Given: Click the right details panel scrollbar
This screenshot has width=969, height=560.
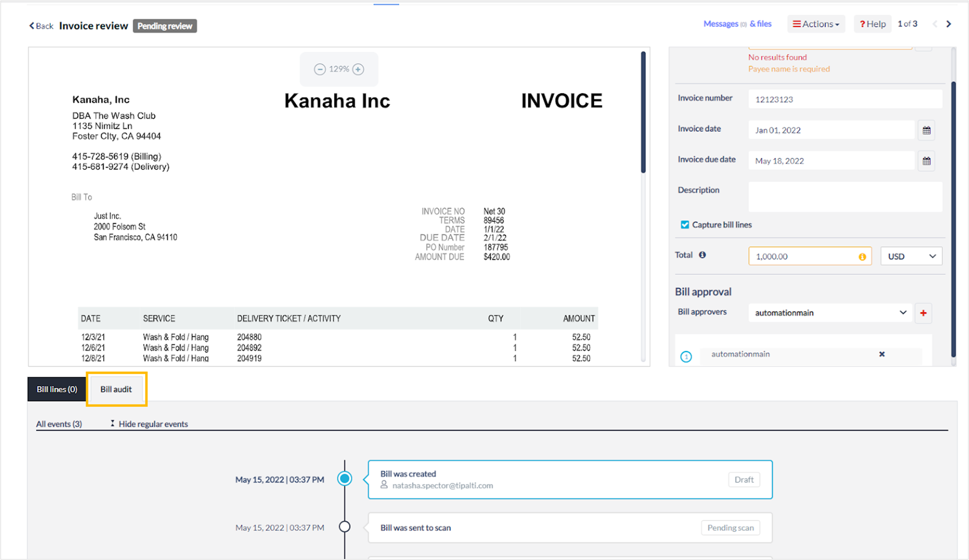Looking at the screenshot, I should [953, 219].
